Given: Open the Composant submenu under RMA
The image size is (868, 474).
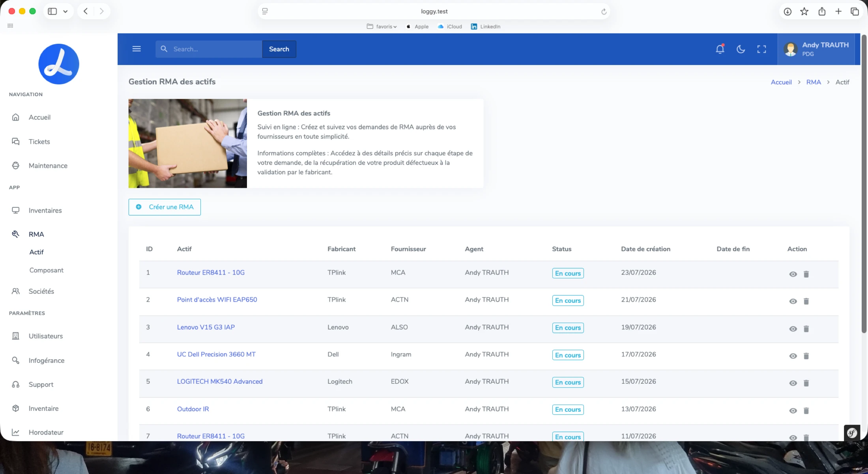Looking at the screenshot, I should tap(46, 270).
